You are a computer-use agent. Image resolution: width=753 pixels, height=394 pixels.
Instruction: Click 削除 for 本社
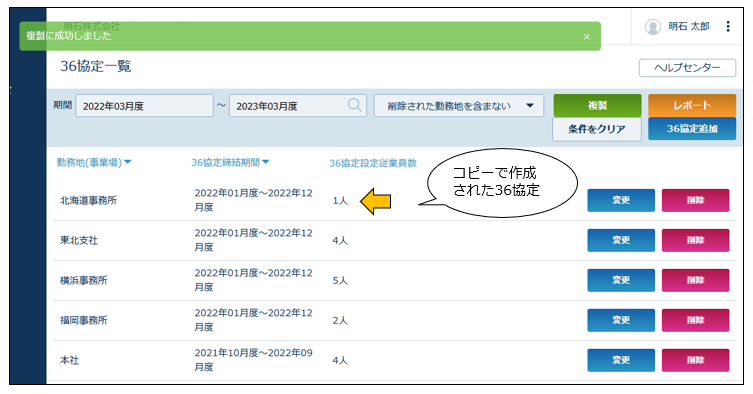pyautogui.click(x=695, y=360)
